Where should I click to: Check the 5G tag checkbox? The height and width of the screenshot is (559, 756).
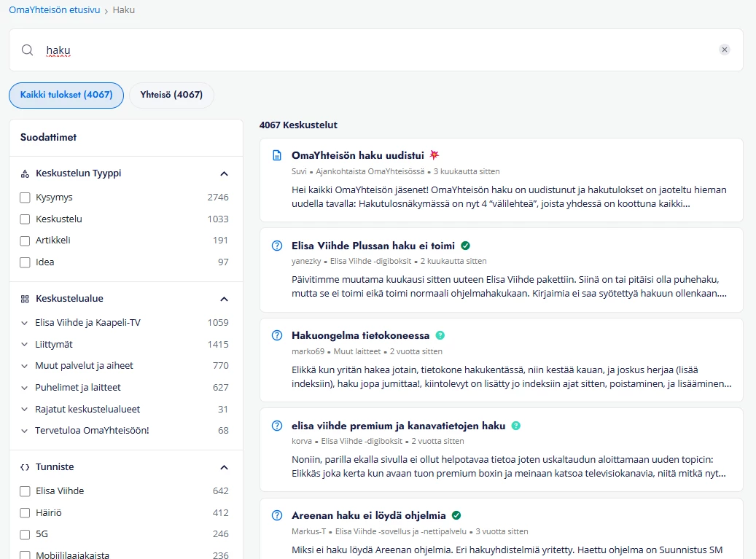[x=25, y=534]
